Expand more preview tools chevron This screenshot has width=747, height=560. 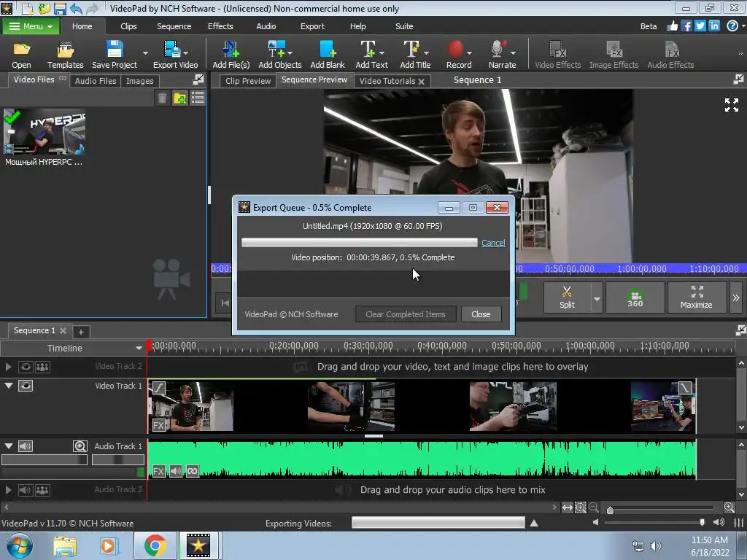[x=736, y=297]
